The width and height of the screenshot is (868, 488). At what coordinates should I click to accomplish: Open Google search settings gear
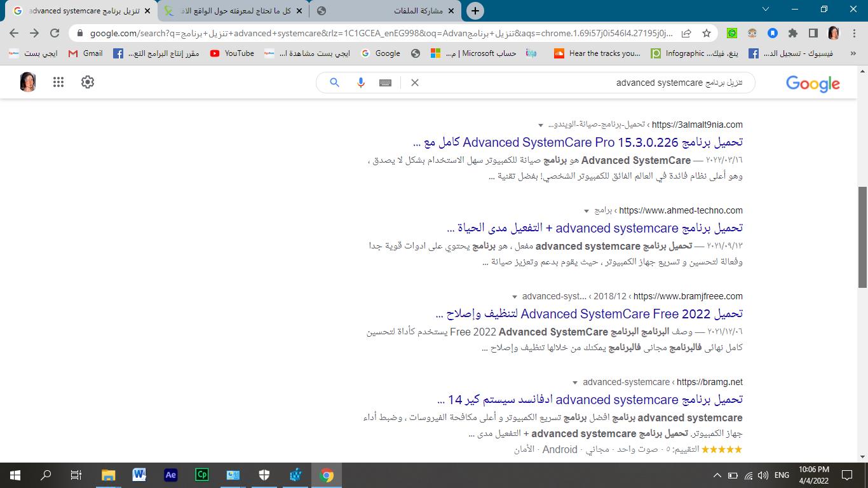coord(88,82)
